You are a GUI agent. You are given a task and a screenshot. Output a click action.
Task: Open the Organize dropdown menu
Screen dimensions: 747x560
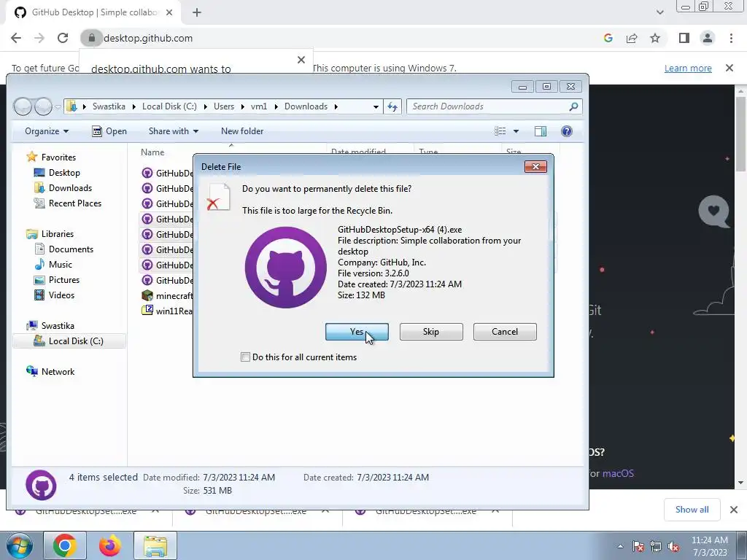point(47,131)
